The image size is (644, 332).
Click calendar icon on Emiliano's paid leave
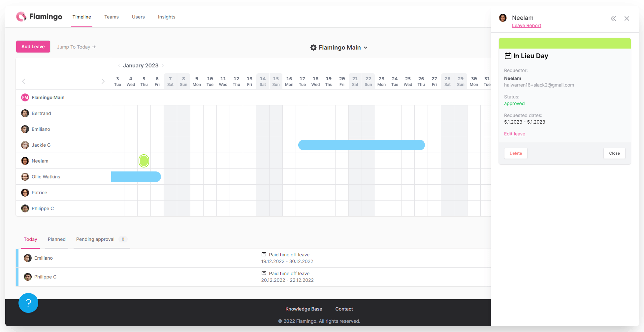[264, 254]
